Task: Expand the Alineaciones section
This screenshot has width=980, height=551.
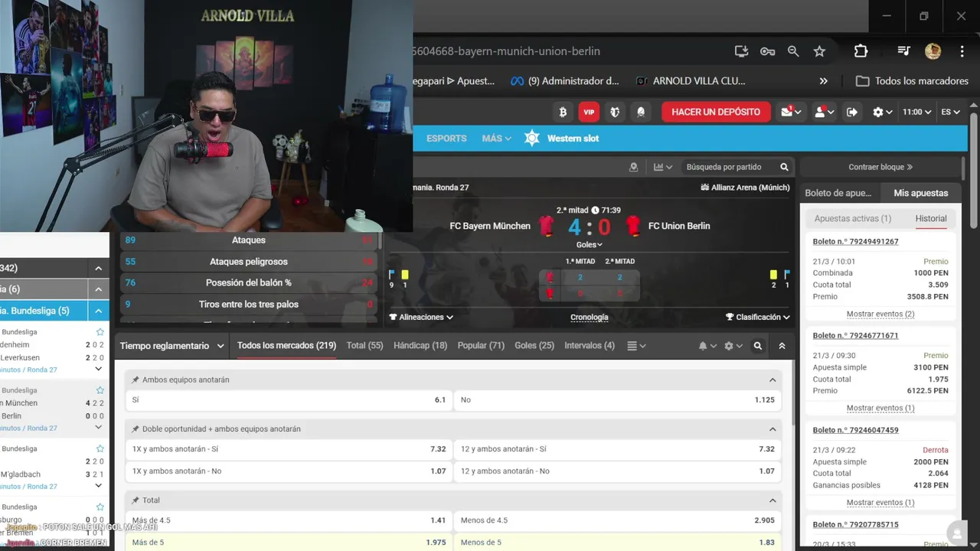Action: (x=420, y=317)
